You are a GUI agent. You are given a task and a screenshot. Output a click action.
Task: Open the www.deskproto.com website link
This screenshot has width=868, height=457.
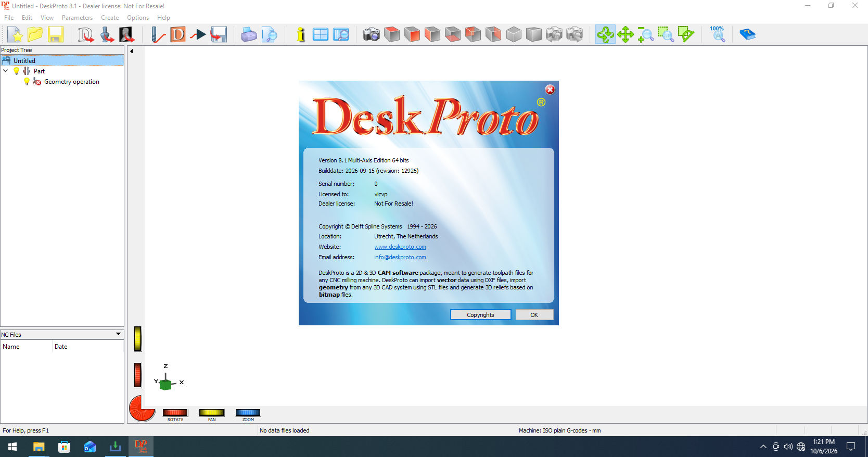pos(400,247)
